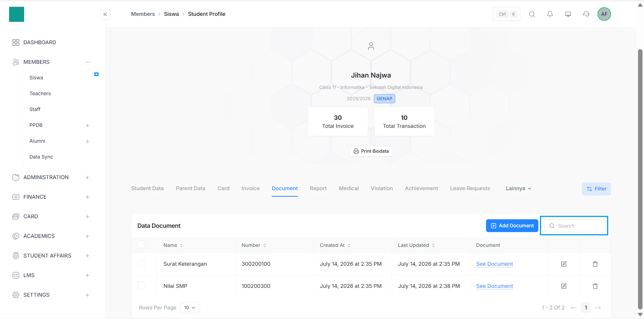Switch to the Student Data tab

pos(147,188)
